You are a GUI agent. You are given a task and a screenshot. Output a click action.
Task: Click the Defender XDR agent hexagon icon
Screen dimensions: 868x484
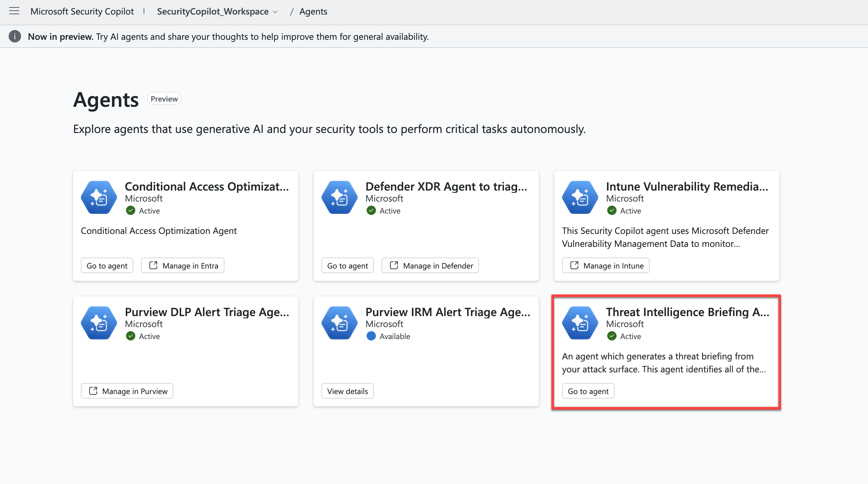[339, 197]
